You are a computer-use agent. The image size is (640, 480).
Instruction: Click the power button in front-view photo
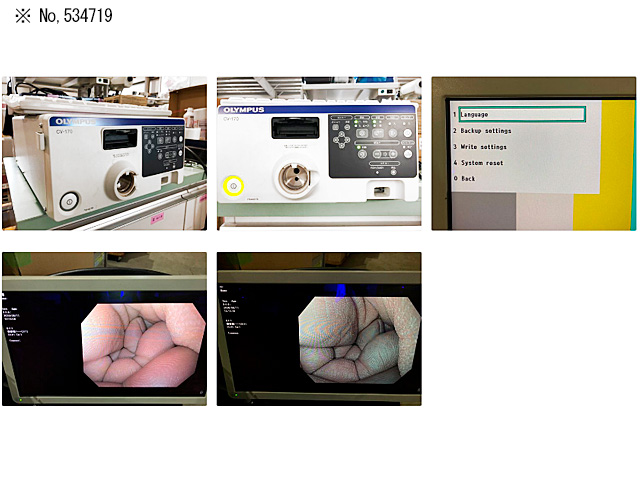coord(233,186)
